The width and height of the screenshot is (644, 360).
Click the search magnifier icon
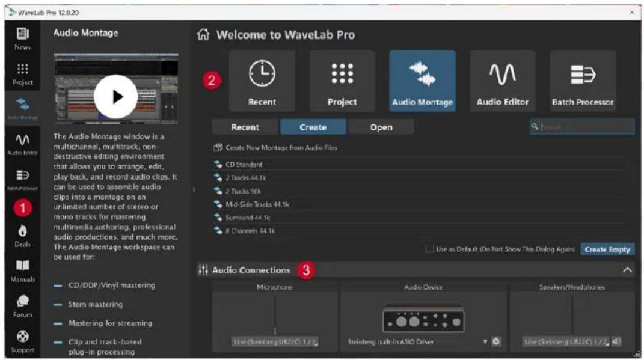[535, 126]
